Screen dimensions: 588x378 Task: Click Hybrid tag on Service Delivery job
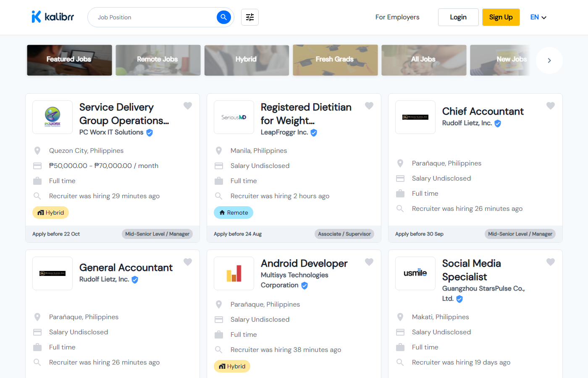(x=50, y=213)
